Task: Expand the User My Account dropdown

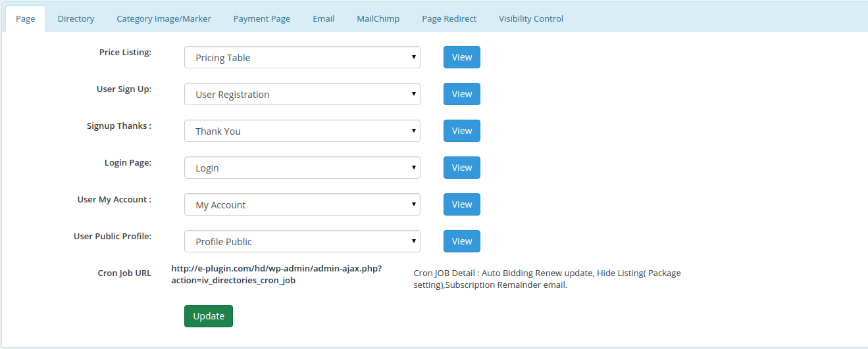Action: point(302,204)
